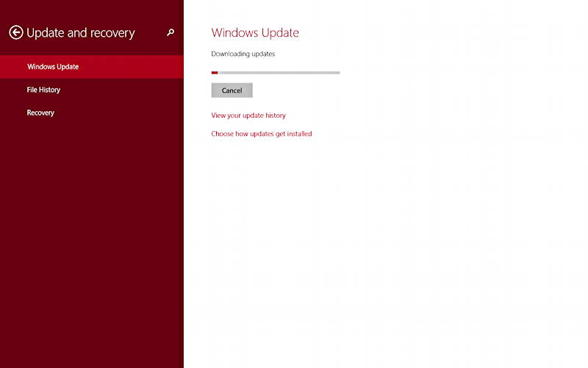Click the 'Update and recovery' title
The height and width of the screenshot is (368, 588).
pos(81,33)
